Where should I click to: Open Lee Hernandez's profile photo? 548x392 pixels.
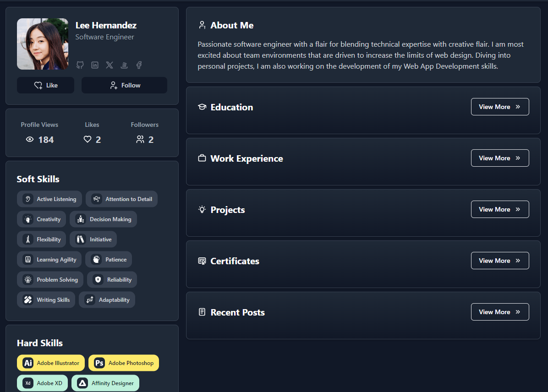pos(43,44)
